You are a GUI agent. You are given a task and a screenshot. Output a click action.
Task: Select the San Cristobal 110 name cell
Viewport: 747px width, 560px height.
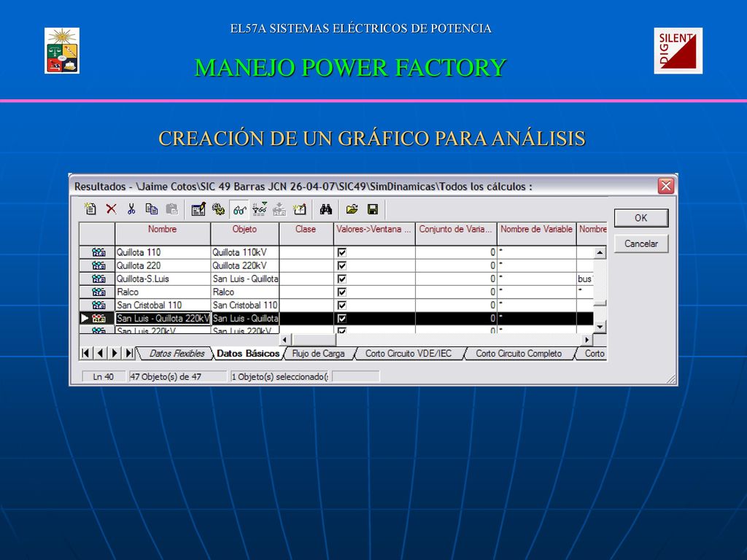[x=163, y=305]
